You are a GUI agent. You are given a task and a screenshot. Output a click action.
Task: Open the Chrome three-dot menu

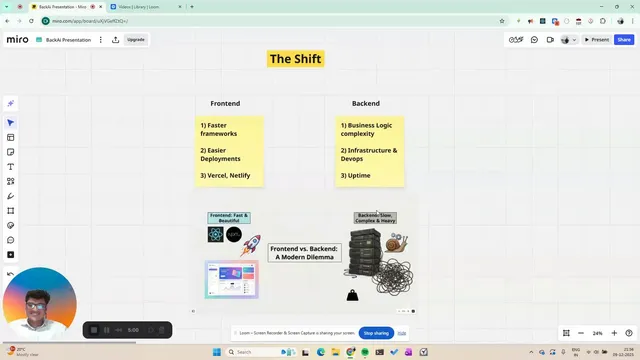633,21
